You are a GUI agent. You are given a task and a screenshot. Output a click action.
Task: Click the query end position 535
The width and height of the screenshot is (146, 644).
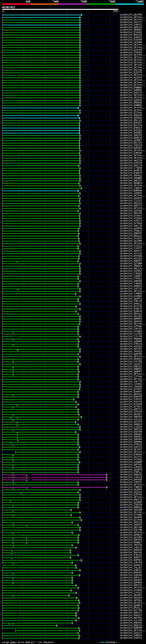click(115, 11)
